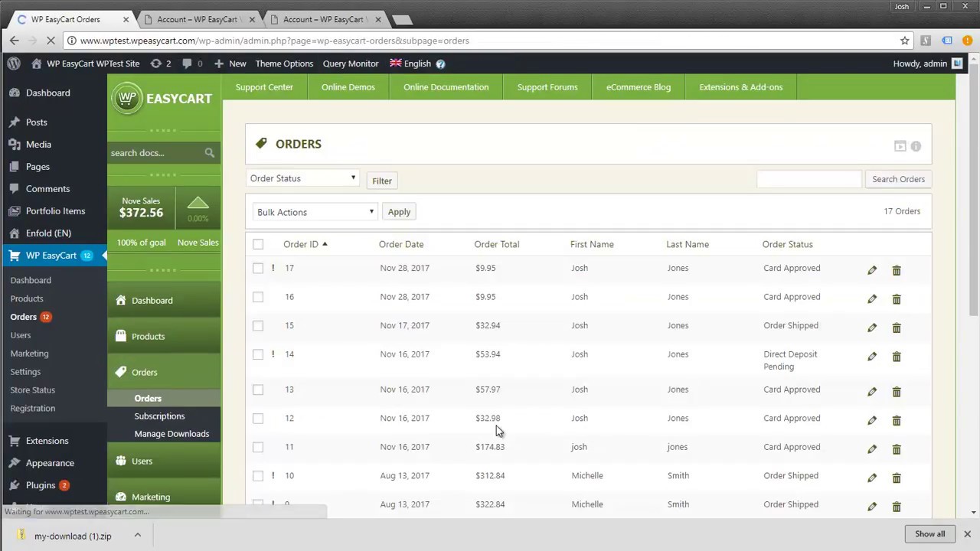Check the box for order 15
The image size is (980, 551).
pos(258,325)
